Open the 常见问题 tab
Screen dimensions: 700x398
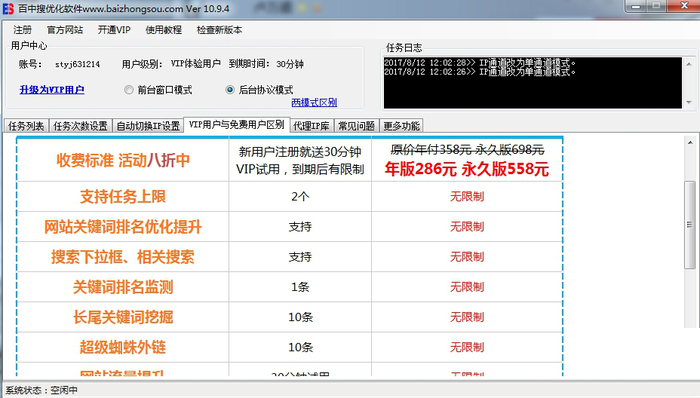point(356,126)
